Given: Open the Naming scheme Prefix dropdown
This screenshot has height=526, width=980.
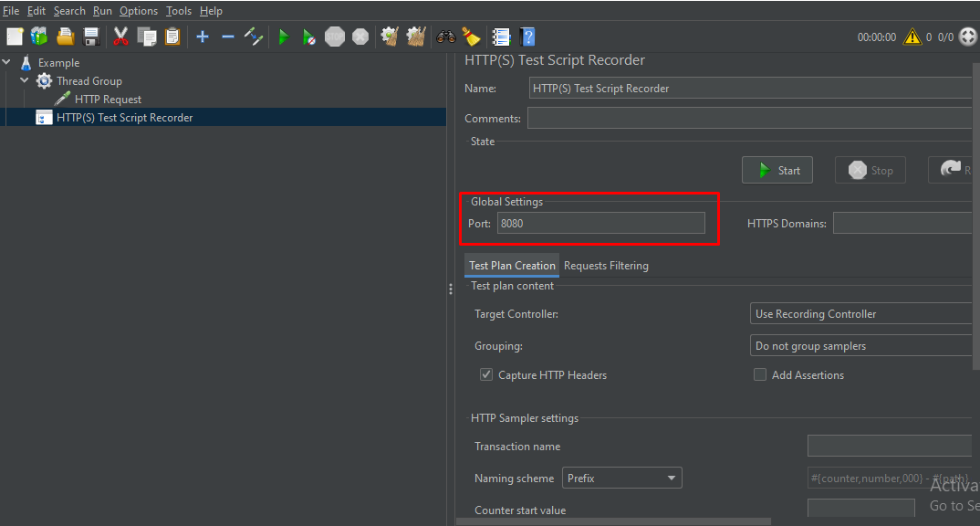Looking at the screenshot, I should point(622,478).
